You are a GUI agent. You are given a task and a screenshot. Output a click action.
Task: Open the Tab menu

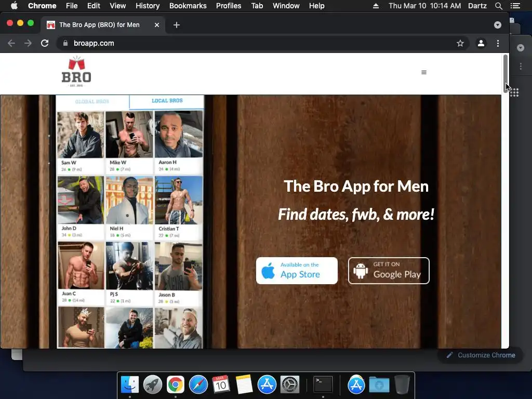[x=257, y=6]
